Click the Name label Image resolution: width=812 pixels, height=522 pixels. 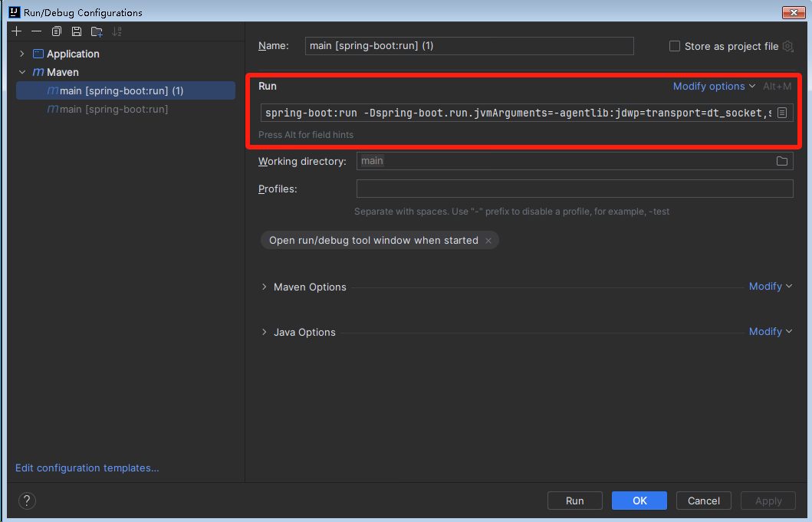274,45
